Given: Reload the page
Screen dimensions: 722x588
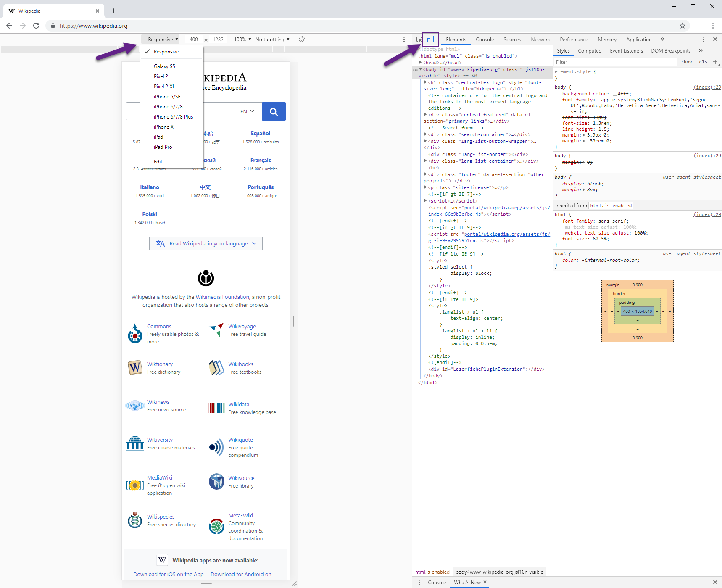Looking at the screenshot, I should point(36,26).
